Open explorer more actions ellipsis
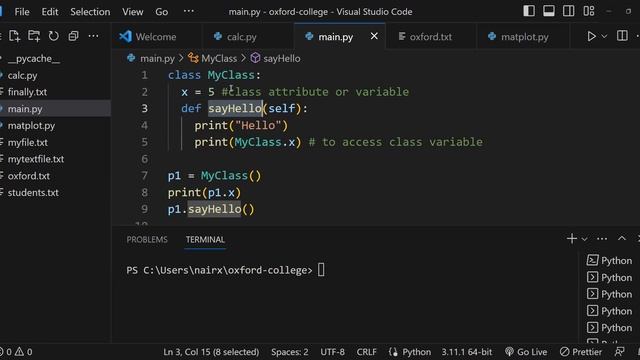Image resolution: width=640 pixels, height=360 pixels. [x=93, y=36]
